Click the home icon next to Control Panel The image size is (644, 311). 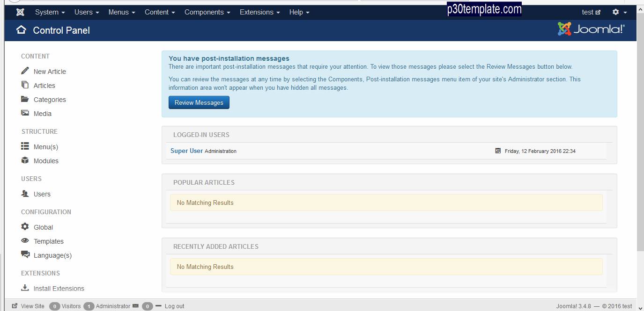(21, 30)
